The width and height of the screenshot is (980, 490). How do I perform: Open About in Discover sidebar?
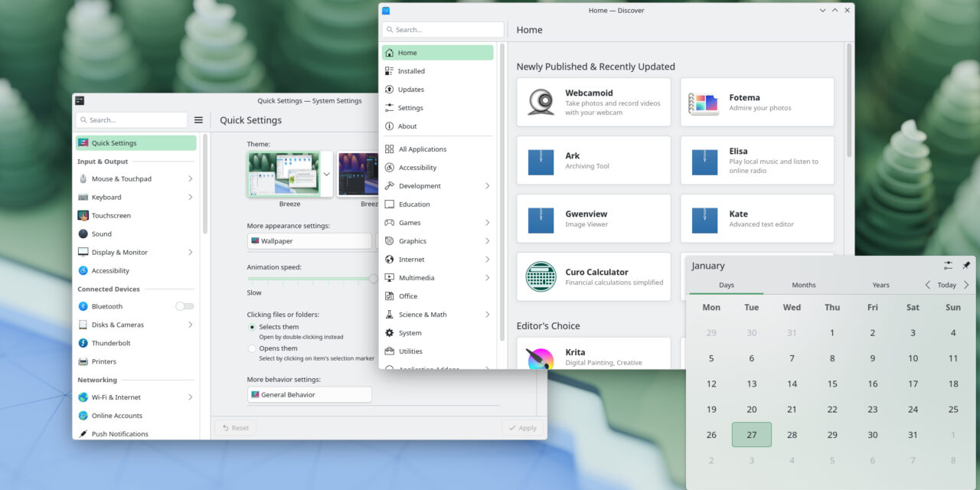(438, 126)
